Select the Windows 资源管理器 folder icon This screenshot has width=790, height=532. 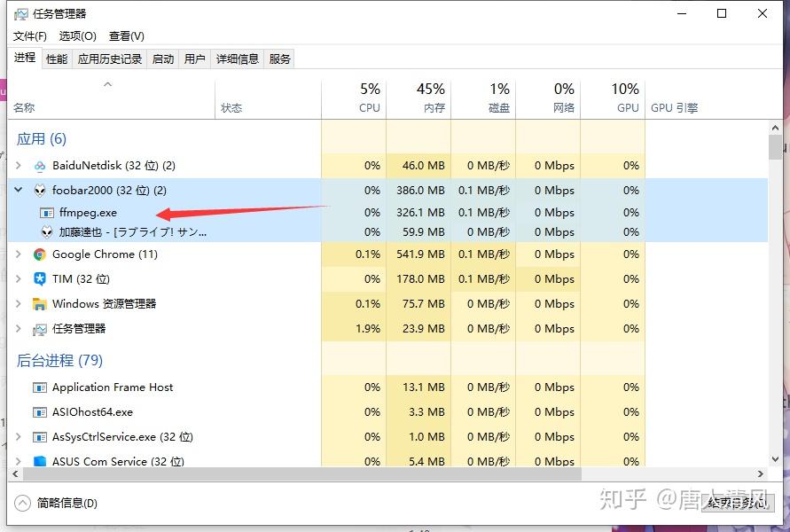38,303
